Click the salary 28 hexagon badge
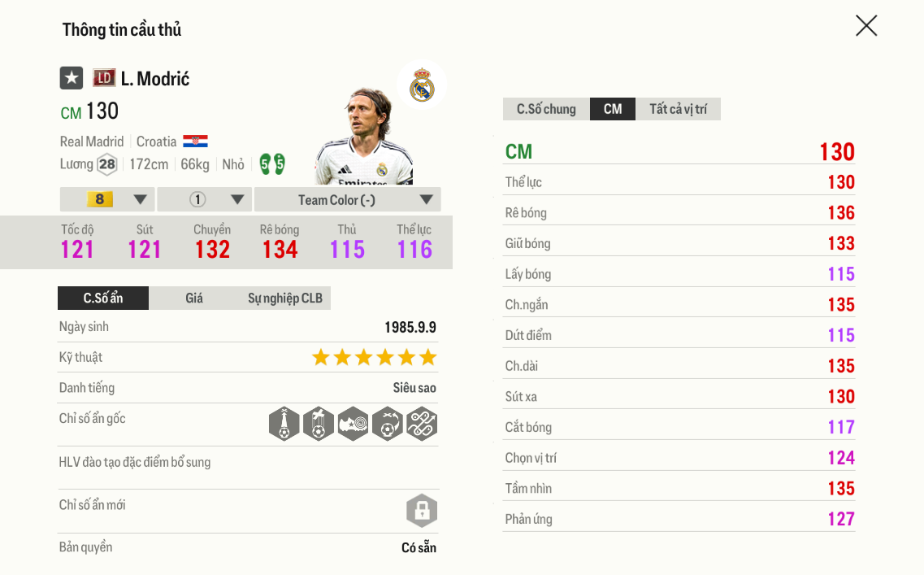This screenshot has width=924, height=575. 106,164
